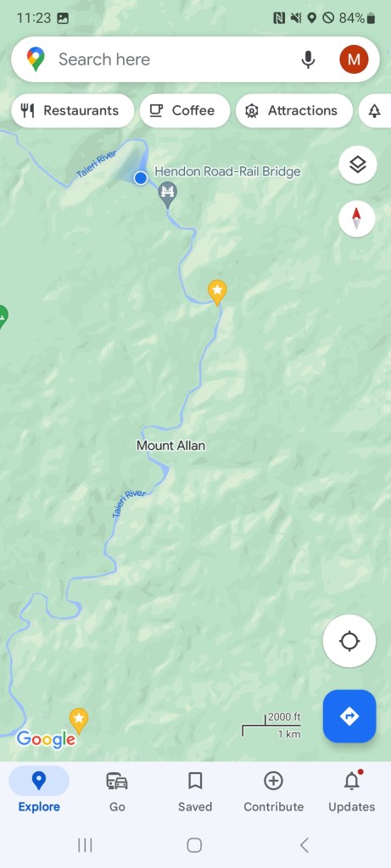
Task: Tap the Android back navigation button
Action: click(x=304, y=845)
